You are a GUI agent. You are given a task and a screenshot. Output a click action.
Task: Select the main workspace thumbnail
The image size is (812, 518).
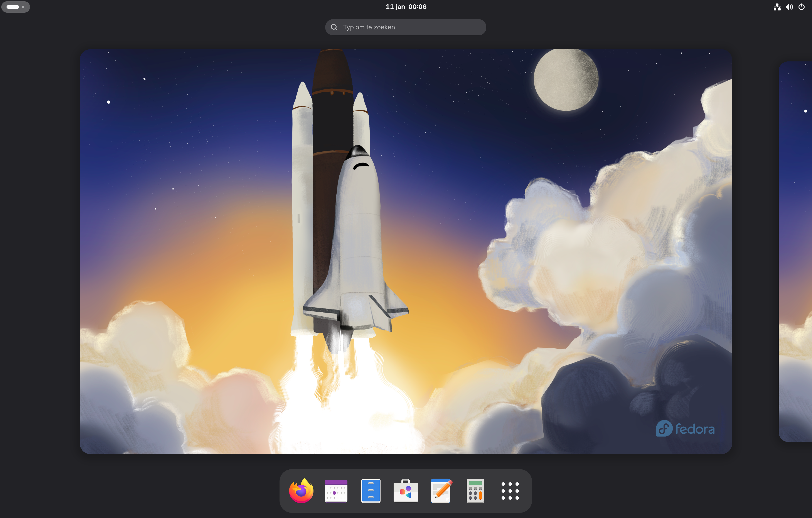(406, 251)
